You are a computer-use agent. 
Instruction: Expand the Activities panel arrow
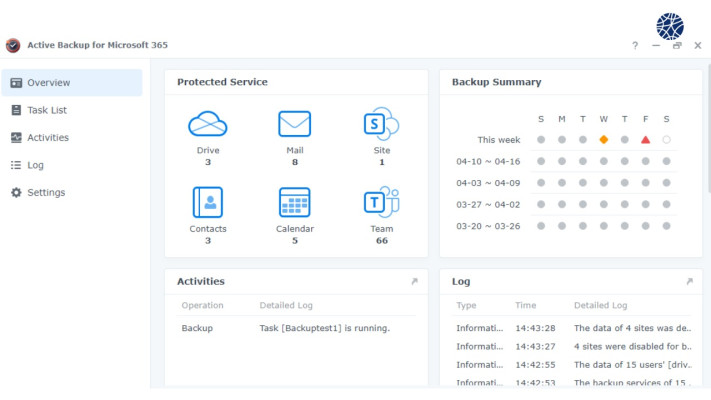(414, 281)
